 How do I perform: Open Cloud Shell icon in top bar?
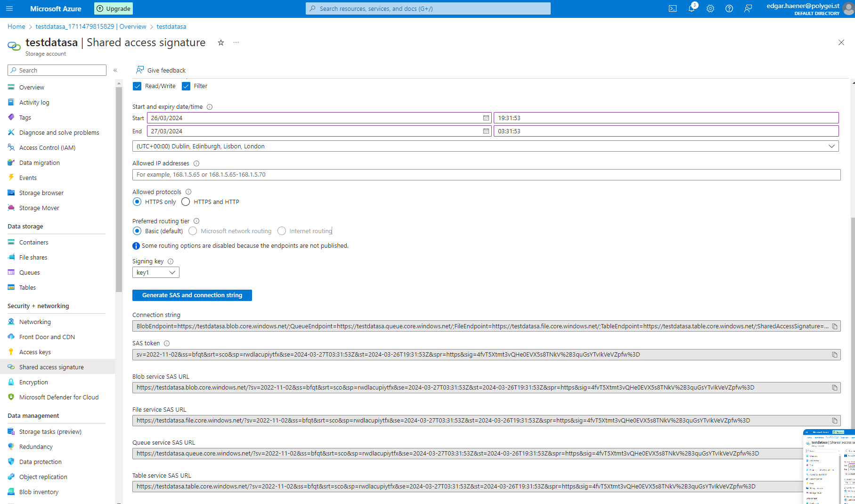(x=673, y=8)
